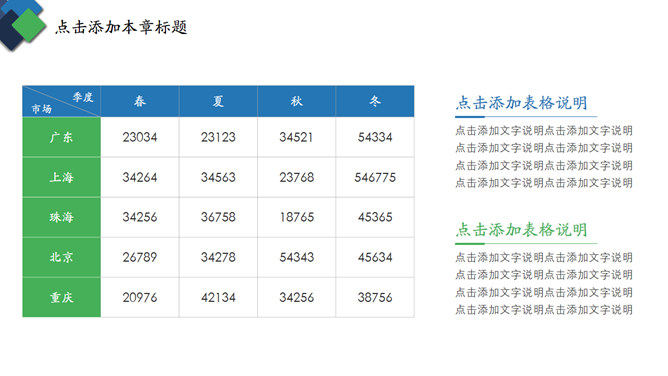Click cell value 23034
This screenshot has width=668, height=376.
(140, 137)
